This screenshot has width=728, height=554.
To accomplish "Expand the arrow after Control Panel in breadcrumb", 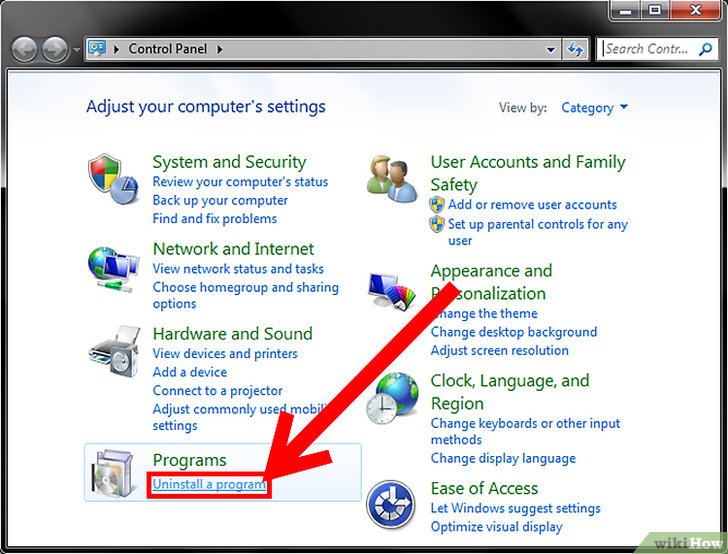I will 220,49.
